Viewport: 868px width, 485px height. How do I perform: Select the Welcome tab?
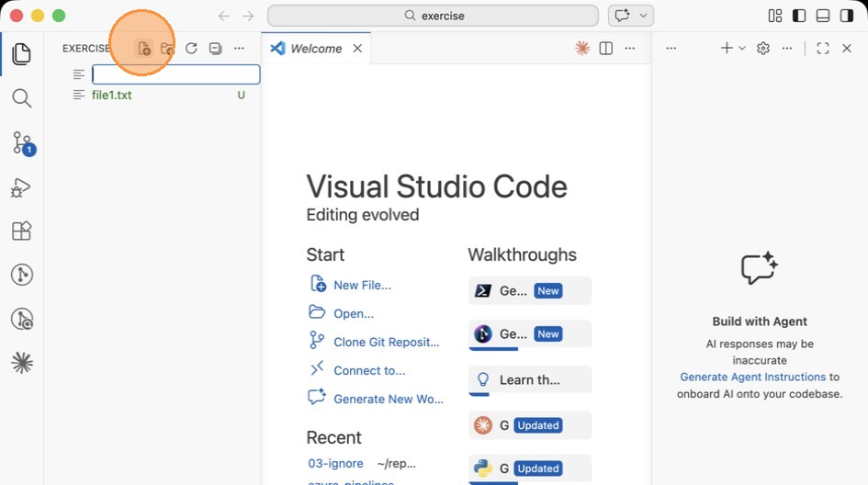click(315, 49)
